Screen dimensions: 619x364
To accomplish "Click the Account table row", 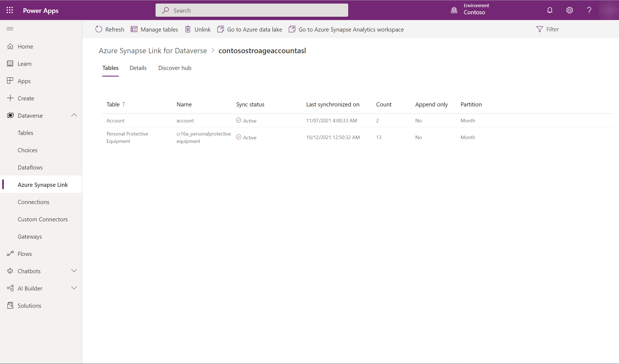I will coord(115,120).
